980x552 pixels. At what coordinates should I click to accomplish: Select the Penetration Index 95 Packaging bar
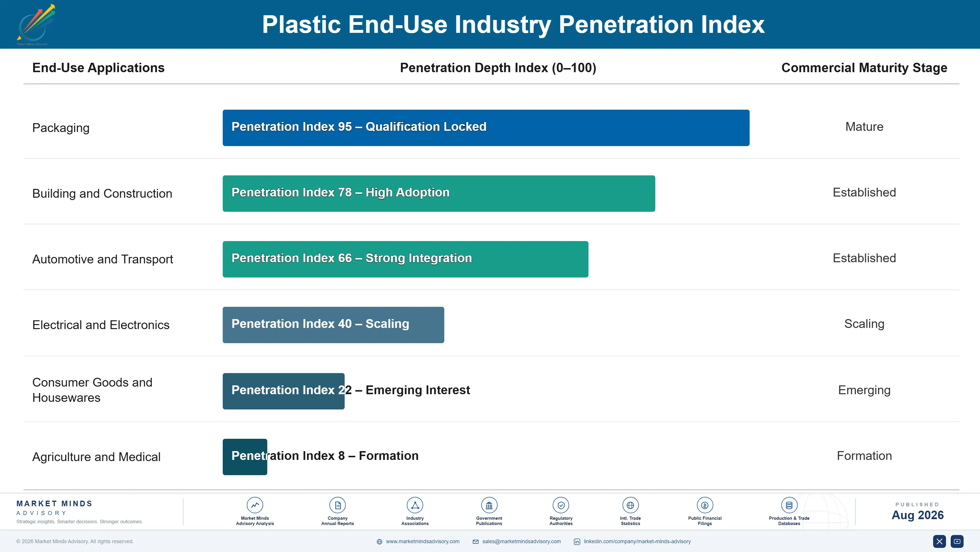pyautogui.click(x=486, y=128)
